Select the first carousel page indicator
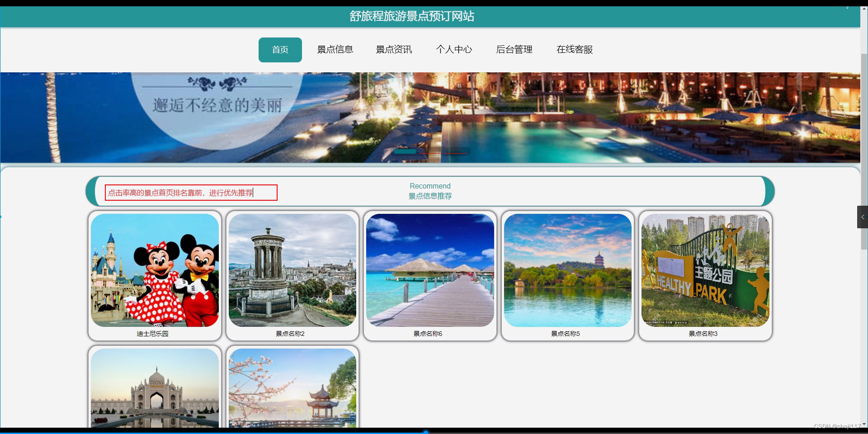This screenshot has height=434, width=868. (406, 151)
